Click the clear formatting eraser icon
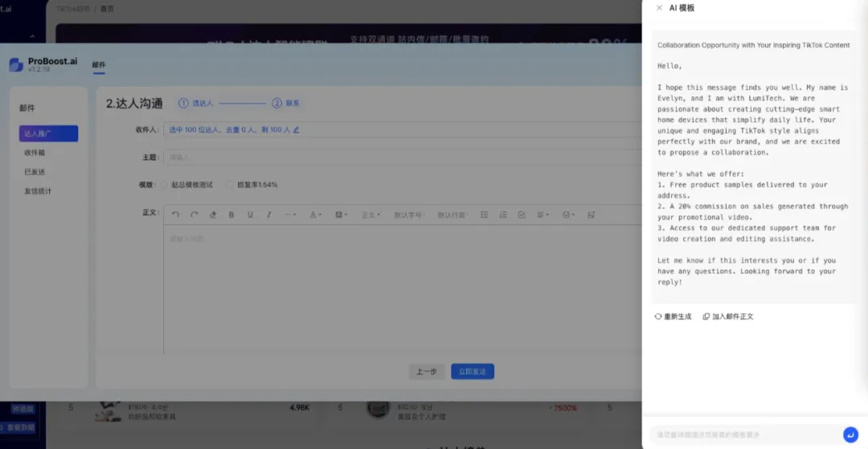 point(212,214)
